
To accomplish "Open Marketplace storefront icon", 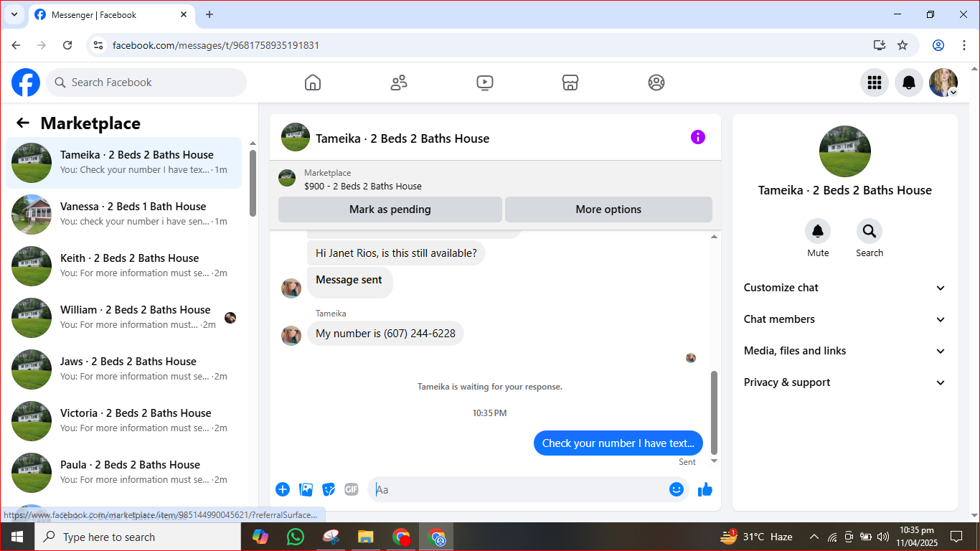I will [570, 83].
